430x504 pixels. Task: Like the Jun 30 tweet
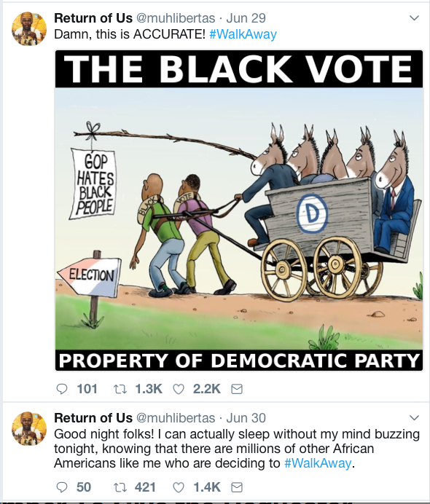179,487
